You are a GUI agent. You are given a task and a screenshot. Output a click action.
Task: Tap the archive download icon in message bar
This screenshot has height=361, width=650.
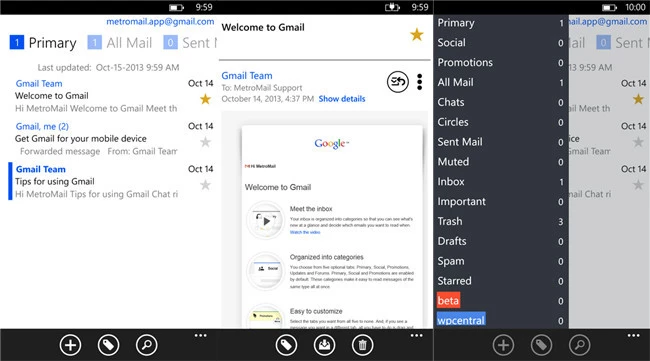tap(324, 345)
